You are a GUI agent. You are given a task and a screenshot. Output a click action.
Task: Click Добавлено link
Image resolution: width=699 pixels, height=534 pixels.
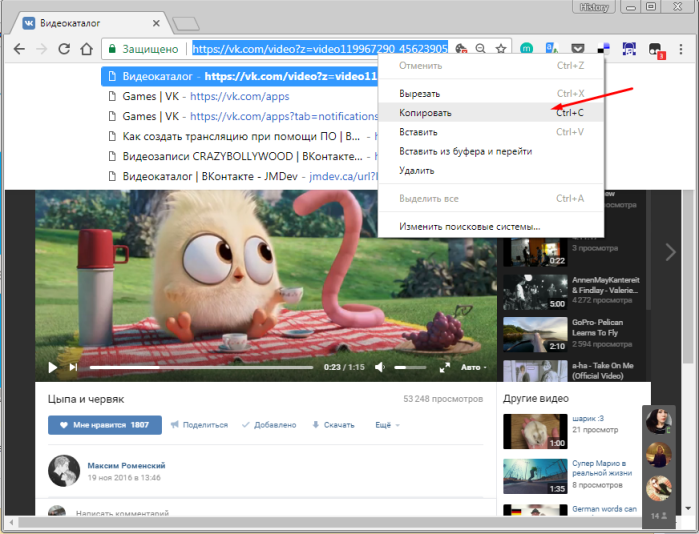coord(269,425)
